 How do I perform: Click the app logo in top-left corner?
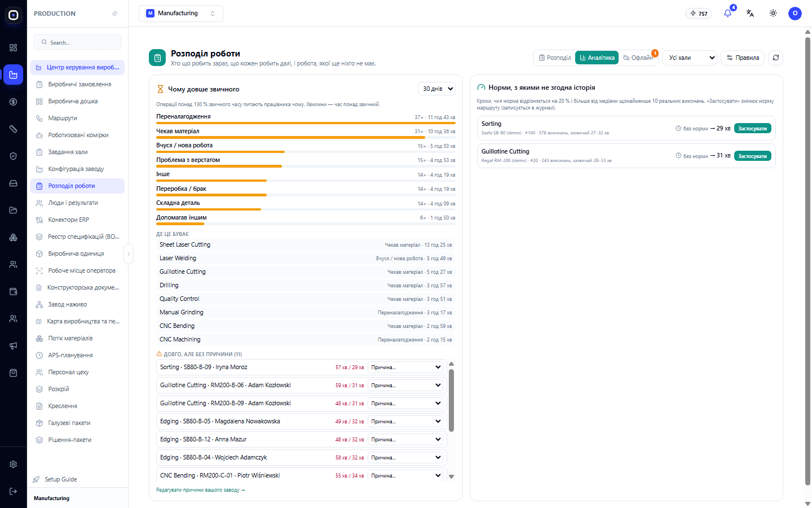[13, 15]
